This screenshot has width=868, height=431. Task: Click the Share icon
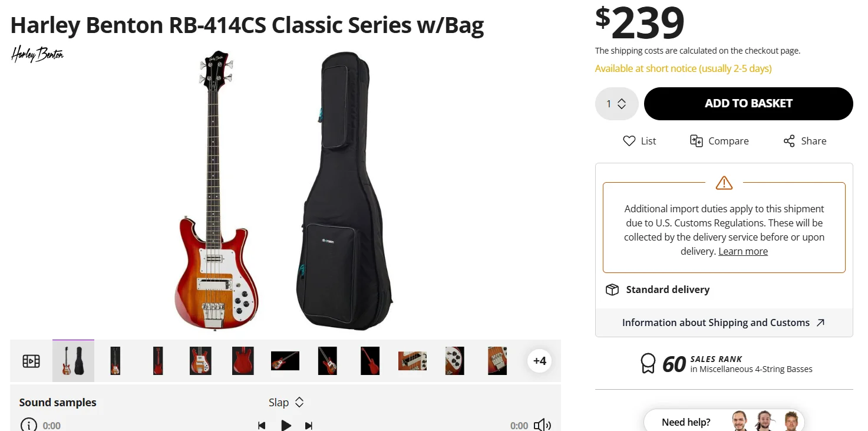[789, 141]
